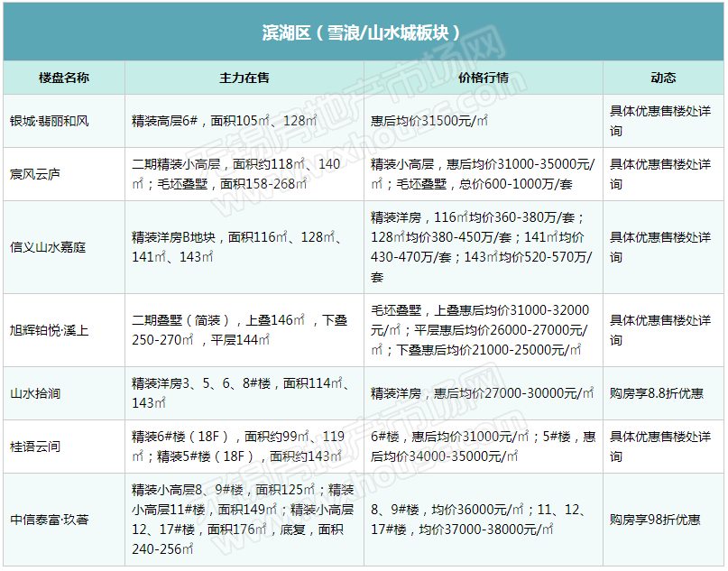This screenshot has width=728, height=571.
Task: Click the 价格行情 column header
Action: pos(483,78)
